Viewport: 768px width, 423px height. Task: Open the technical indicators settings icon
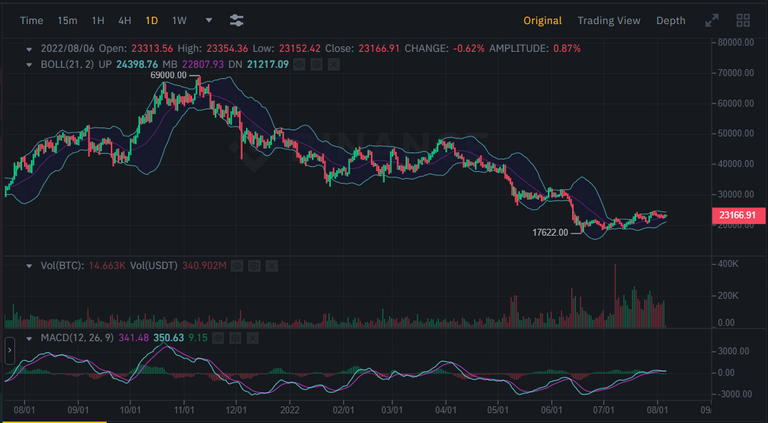(236, 20)
